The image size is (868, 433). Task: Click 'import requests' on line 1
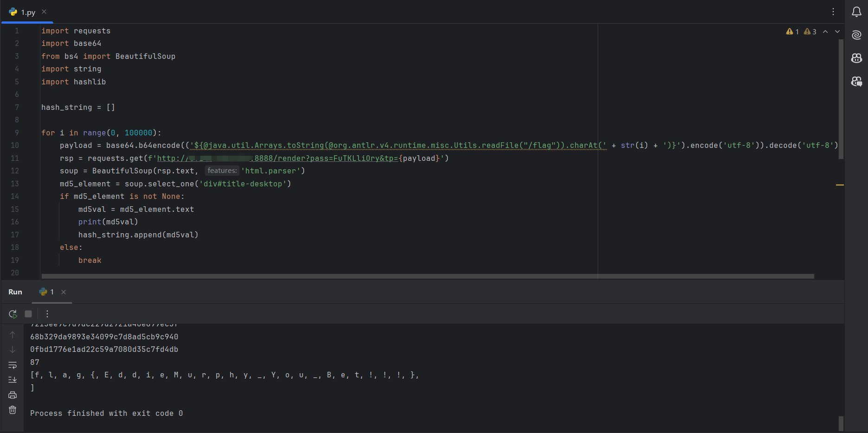(76, 31)
